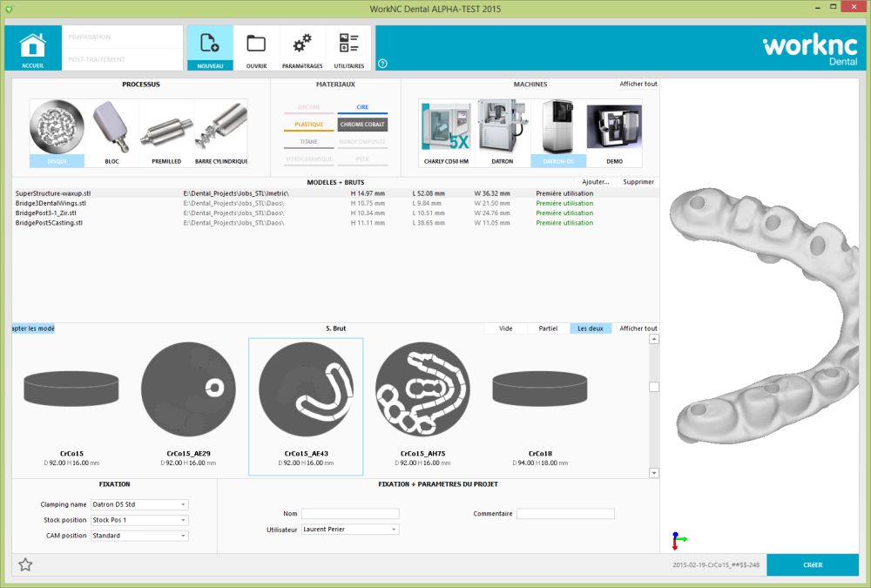Select the Cire material
The height and width of the screenshot is (588, 871).
362,107
